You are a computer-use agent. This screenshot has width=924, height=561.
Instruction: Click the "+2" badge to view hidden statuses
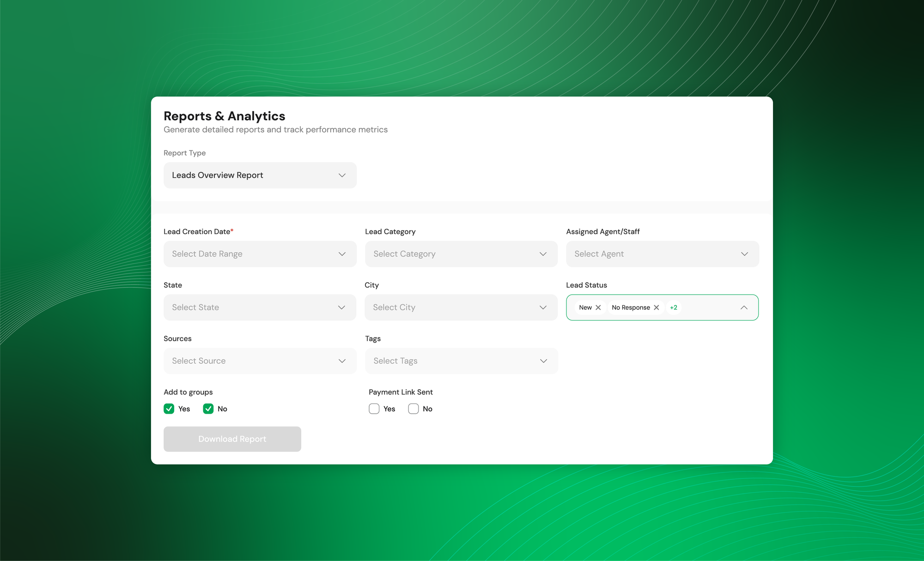674,307
